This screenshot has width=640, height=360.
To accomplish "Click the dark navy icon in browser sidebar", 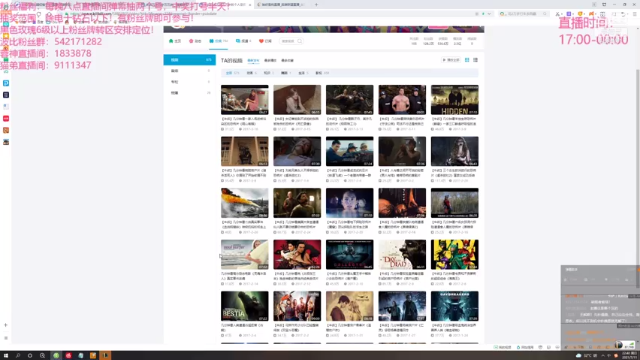I will point(6,95).
